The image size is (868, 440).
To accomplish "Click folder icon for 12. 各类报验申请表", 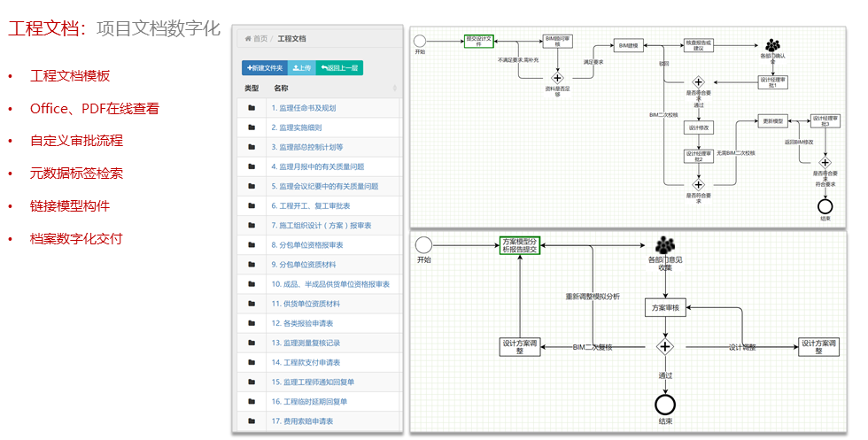I will pyautogui.click(x=252, y=323).
